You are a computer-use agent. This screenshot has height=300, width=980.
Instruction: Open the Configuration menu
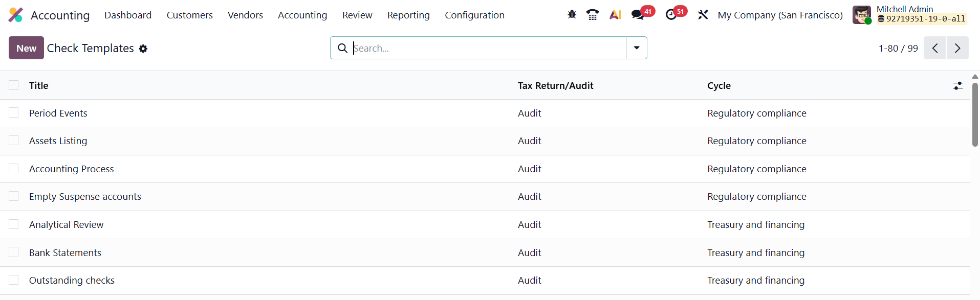pos(474,15)
